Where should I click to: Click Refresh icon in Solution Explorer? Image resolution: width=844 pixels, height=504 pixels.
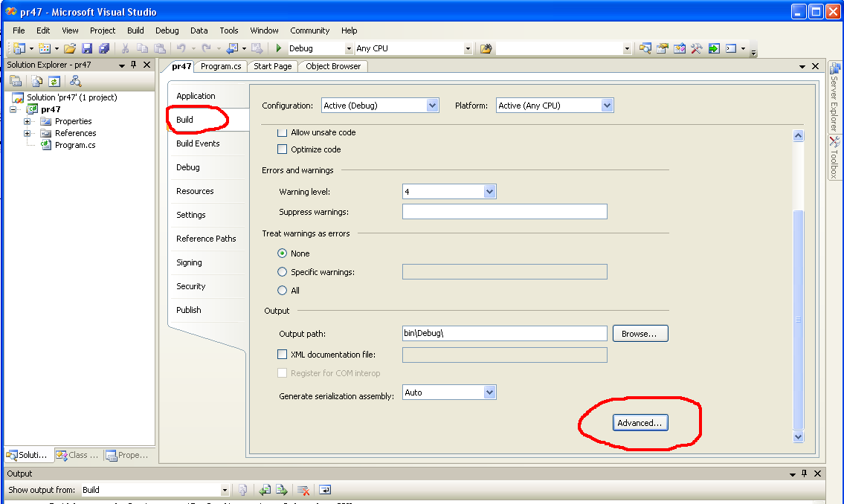(54, 82)
